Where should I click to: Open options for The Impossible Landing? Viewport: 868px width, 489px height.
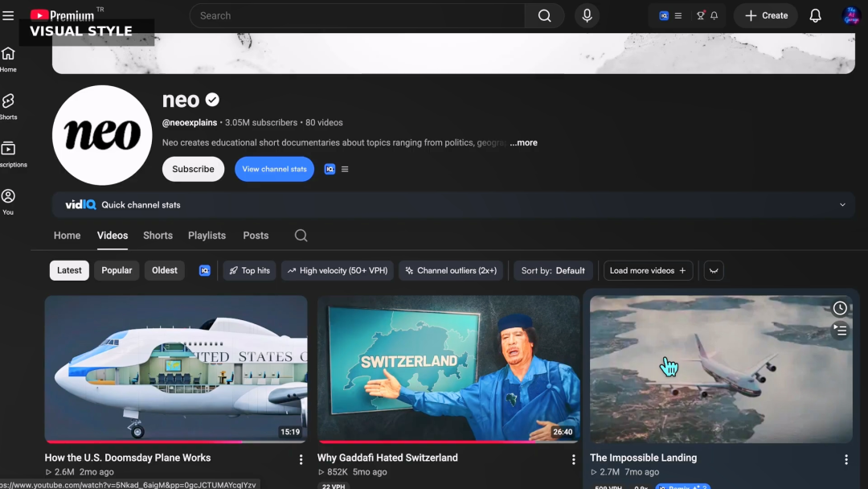(845, 460)
